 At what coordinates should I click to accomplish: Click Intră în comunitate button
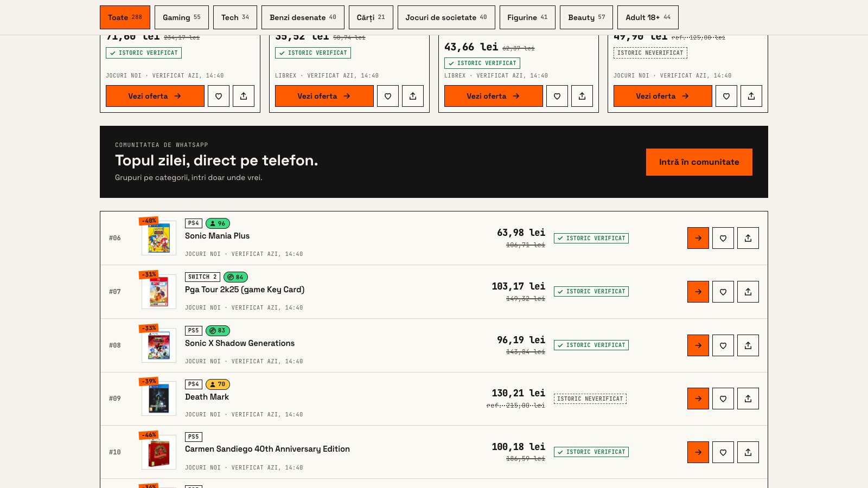pos(699,162)
